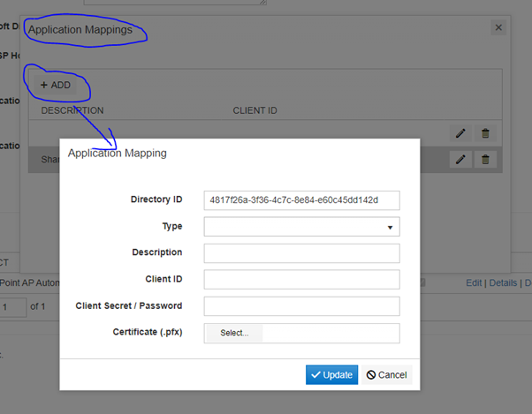532x414 pixels.
Task: Click the Description text field
Action: [301, 253]
